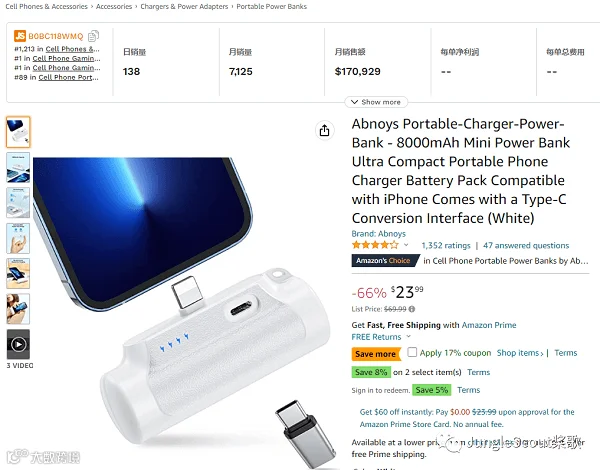Click the orange JS Jungle Scout logo icon

(20, 36)
